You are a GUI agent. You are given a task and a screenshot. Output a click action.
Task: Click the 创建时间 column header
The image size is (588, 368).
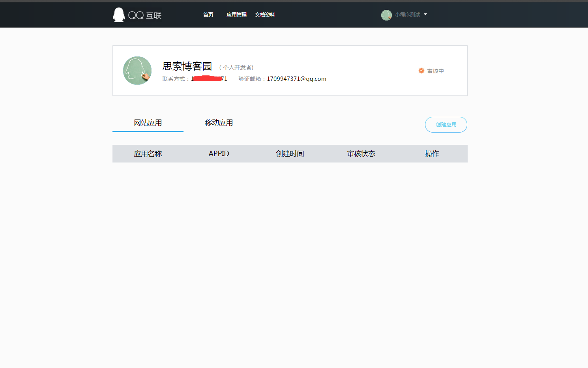point(290,154)
